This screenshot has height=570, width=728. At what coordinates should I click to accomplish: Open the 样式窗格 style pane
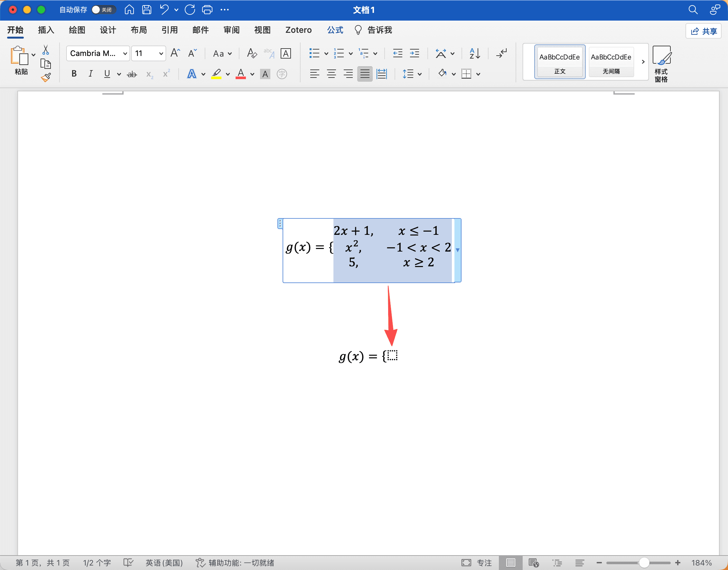coord(662,63)
